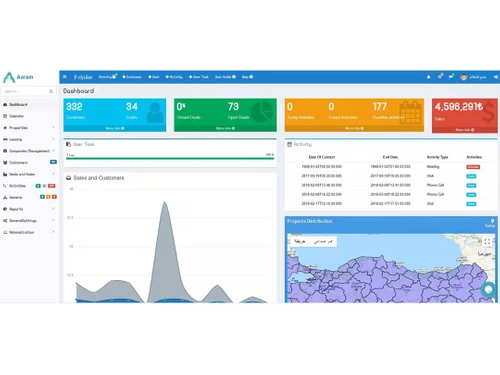Image resolution: width=500 pixels, height=375 pixels.
Task: Click the End Date column header
Action: pyautogui.click(x=390, y=157)
